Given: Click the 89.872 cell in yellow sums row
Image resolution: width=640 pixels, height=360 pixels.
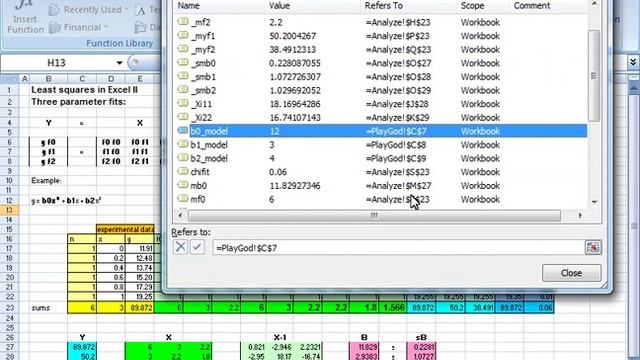Looking at the screenshot, I should (140, 308).
